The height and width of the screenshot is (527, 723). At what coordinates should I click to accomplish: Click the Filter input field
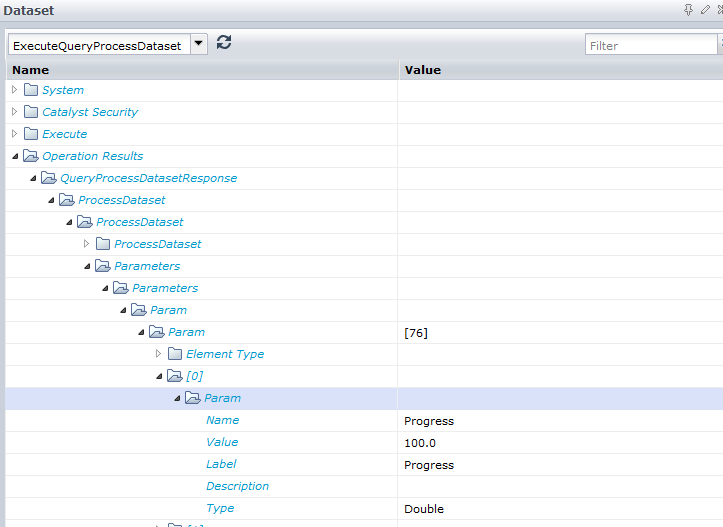point(650,45)
